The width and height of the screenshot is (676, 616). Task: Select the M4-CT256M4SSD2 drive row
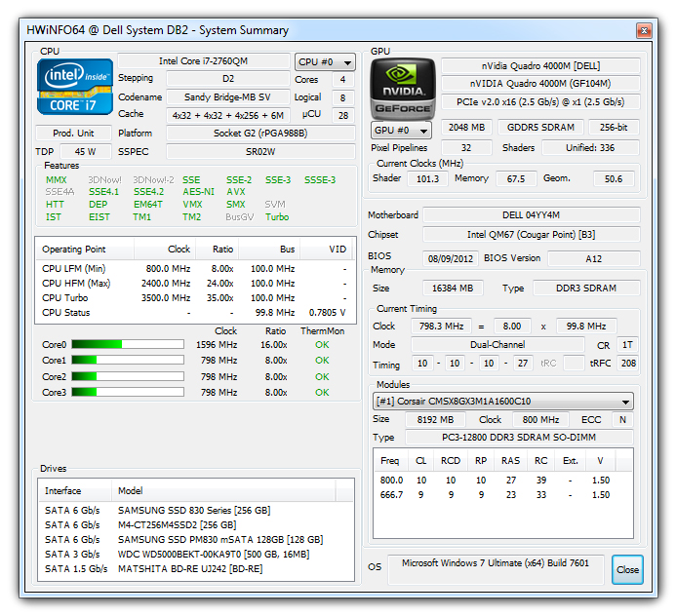(196, 524)
